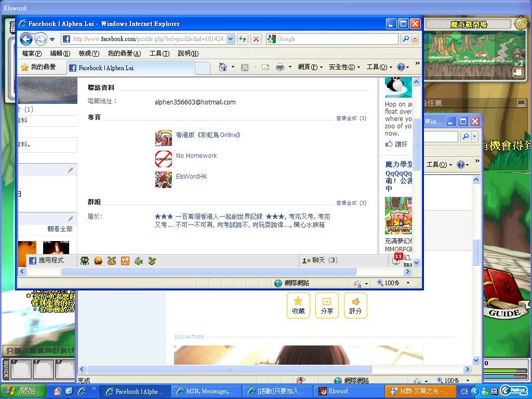Click the red GUIDE book icon
Image resolution: width=532 pixels, height=399 pixels.
pyautogui.click(x=502, y=294)
